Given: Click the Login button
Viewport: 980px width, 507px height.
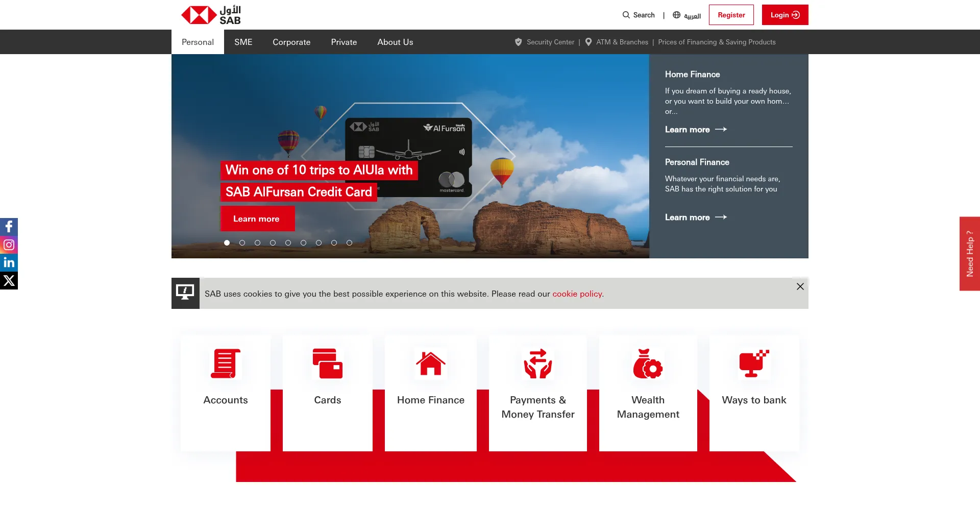Looking at the screenshot, I should pos(785,15).
